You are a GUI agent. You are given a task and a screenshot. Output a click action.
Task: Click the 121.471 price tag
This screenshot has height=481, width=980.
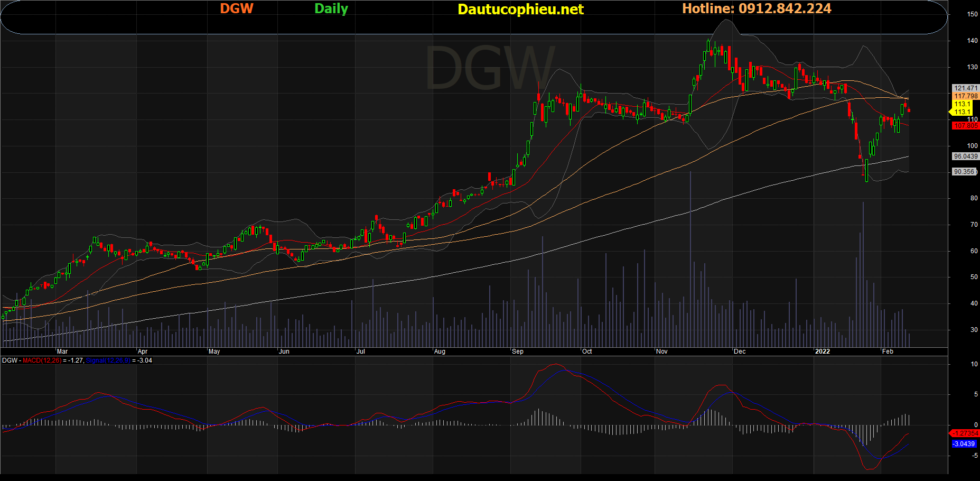[966, 88]
